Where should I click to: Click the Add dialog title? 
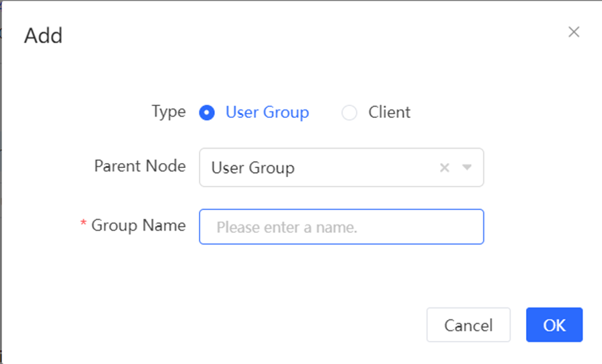point(43,36)
